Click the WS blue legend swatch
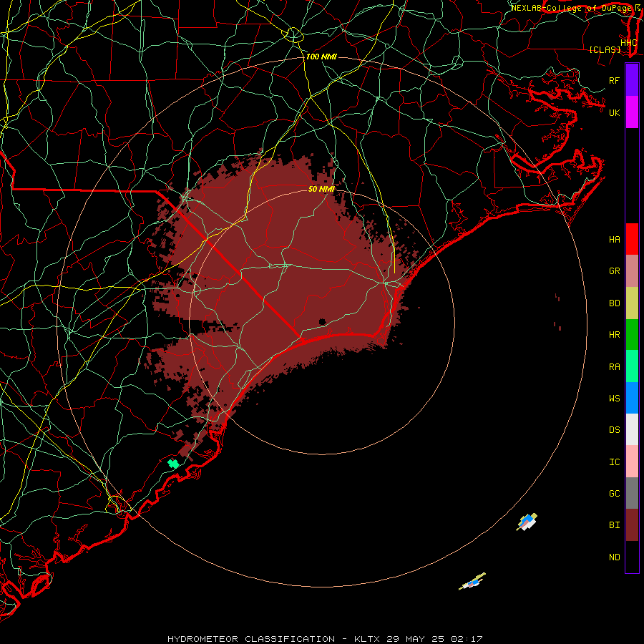This screenshot has height=644, width=644. [x=632, y=398]
